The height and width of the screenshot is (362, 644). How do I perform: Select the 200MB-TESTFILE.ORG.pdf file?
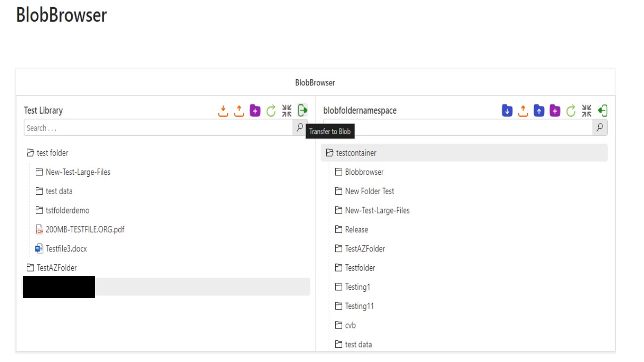85,230
